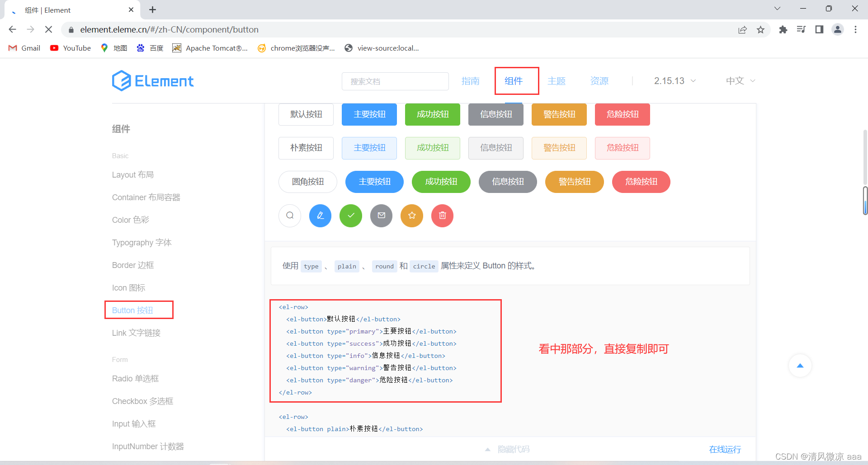Open the media control icon in toolbar

pos(801,29)
